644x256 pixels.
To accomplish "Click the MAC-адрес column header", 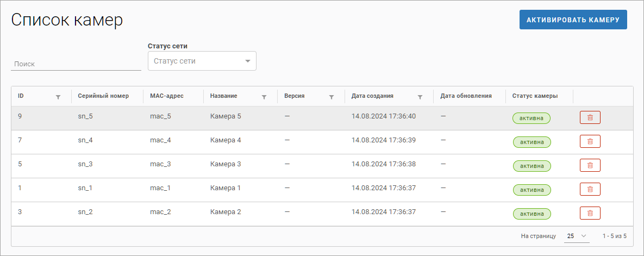I will (167, 96).
